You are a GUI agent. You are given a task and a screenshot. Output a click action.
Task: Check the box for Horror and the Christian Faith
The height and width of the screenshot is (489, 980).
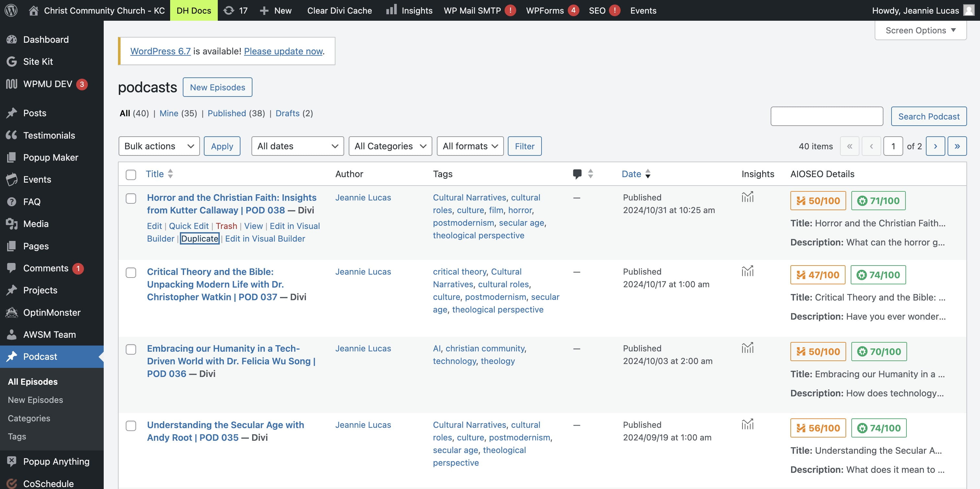coord(131,199)
